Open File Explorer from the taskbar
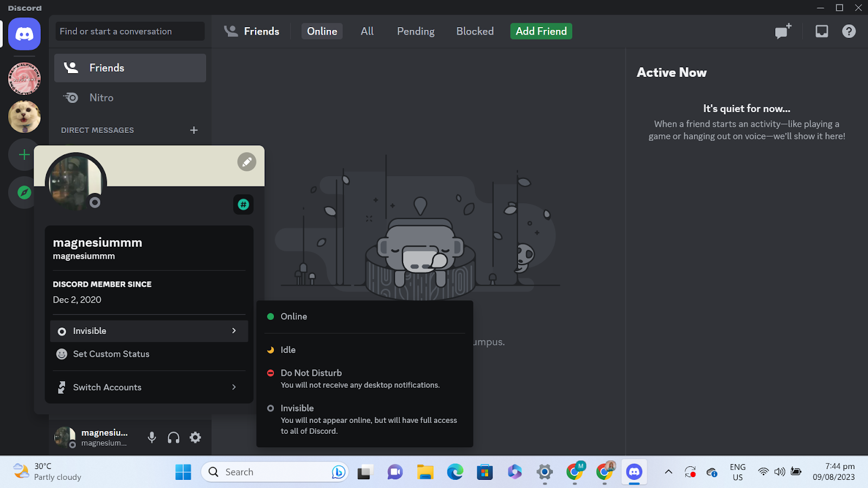868x488 pixels. (425, 472)
